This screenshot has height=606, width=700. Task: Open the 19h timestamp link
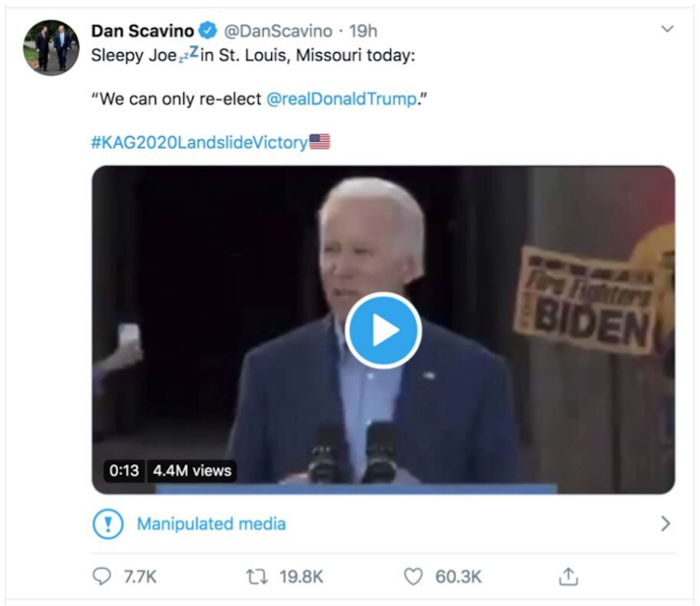[363, 32]
